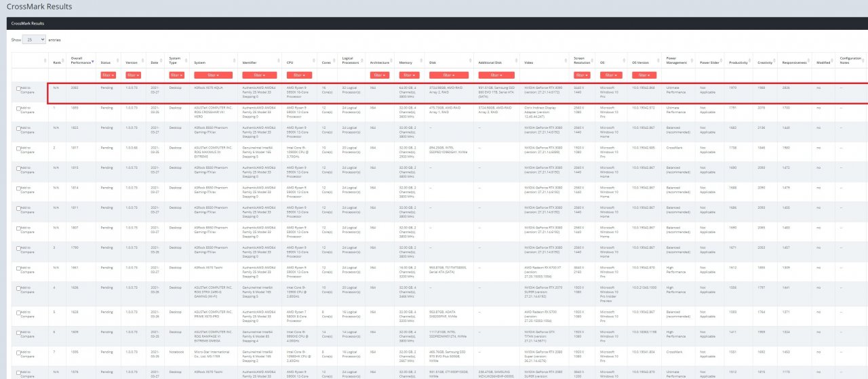This screenshot has width=868, height=379.
Task: Sort results by the Date column
Action: click(x=155, y=62)
